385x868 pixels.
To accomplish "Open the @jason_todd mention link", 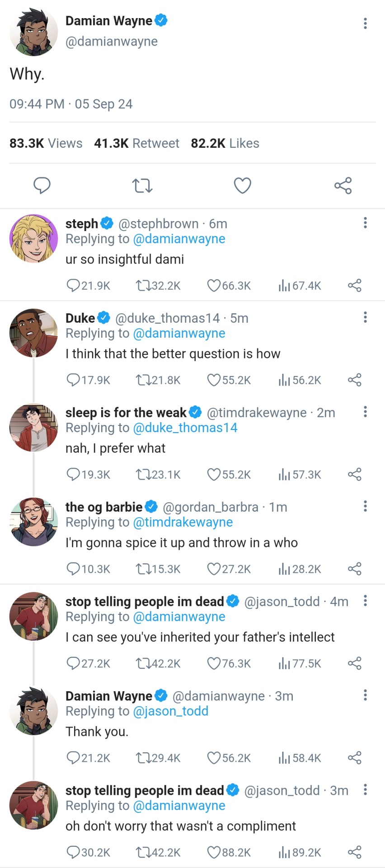I will pos(170,711).
